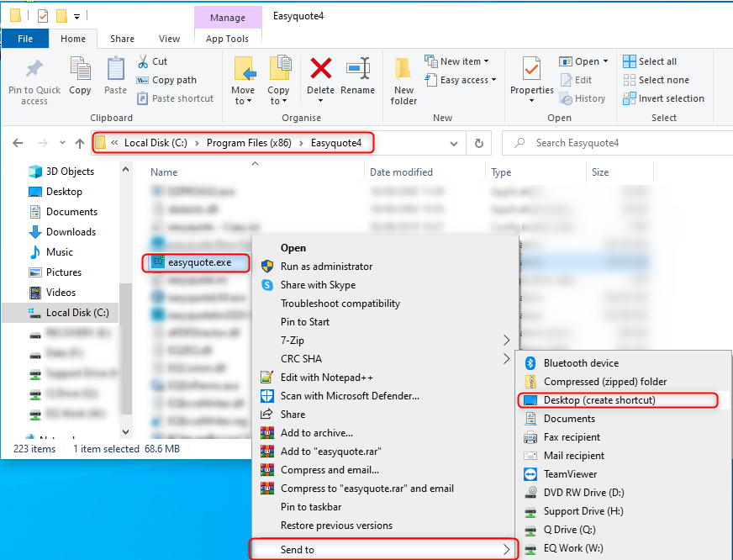Choose Desktop (create shortcut)

pyautogui.click(x=599, y=400)
